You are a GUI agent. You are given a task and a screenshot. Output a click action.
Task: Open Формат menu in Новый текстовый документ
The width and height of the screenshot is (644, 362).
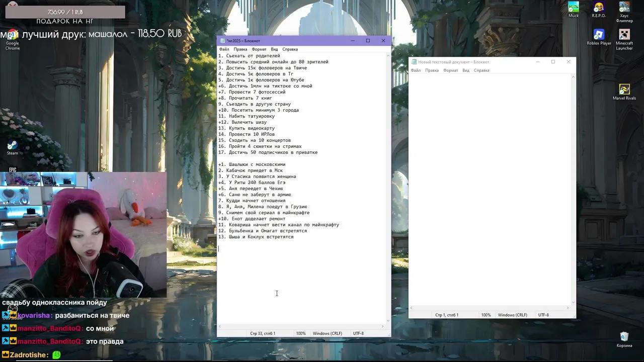(451, 70)
